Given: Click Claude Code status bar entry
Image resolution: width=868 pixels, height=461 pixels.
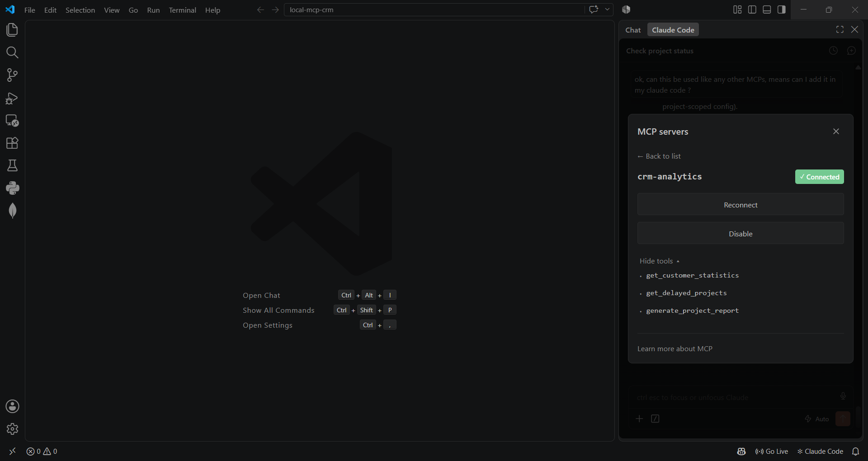Looking at the screenshot, I should coord(820,451).
